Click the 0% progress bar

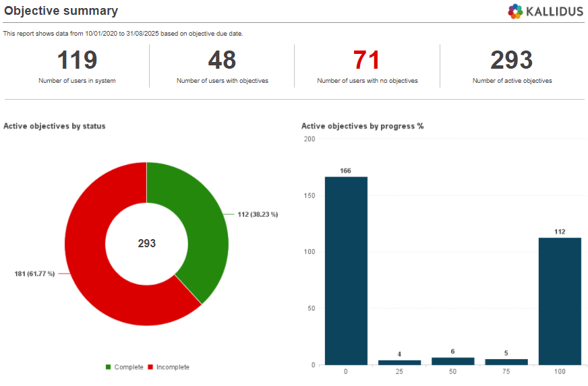pyautogui.click(x=346, y=271)
